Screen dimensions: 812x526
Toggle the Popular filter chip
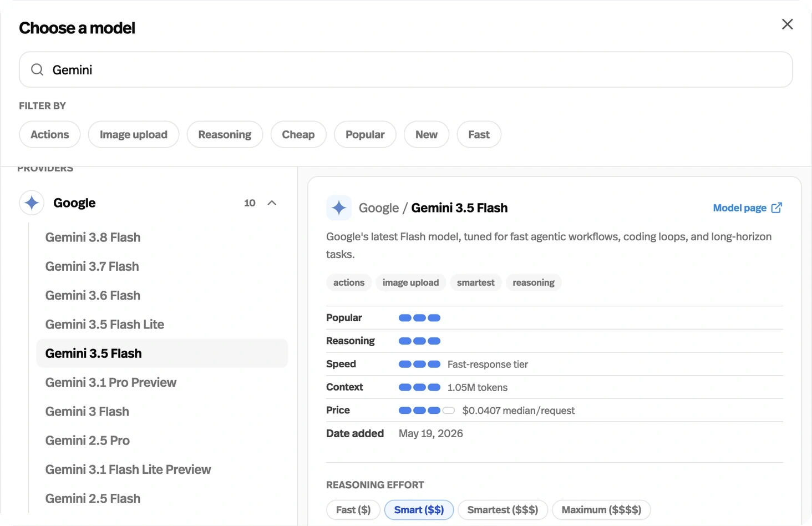pyautogui.click(x=365, y=134)
